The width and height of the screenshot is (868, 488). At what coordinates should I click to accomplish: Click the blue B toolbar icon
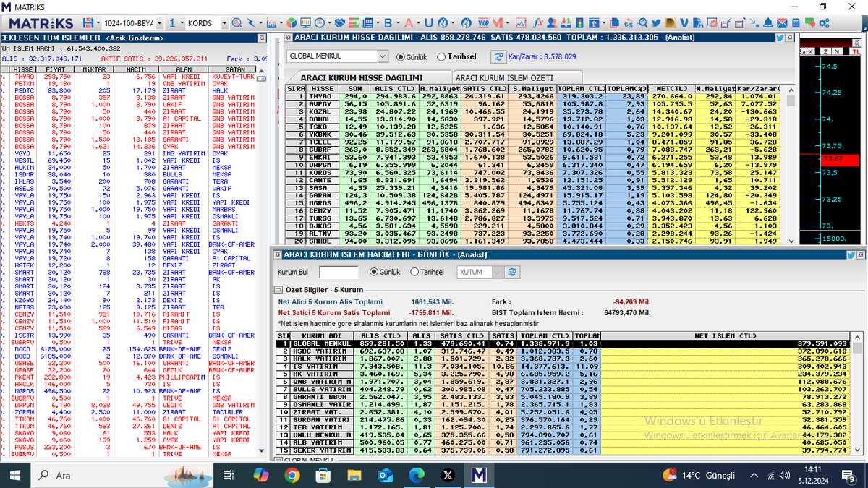(x=388, y=23)
